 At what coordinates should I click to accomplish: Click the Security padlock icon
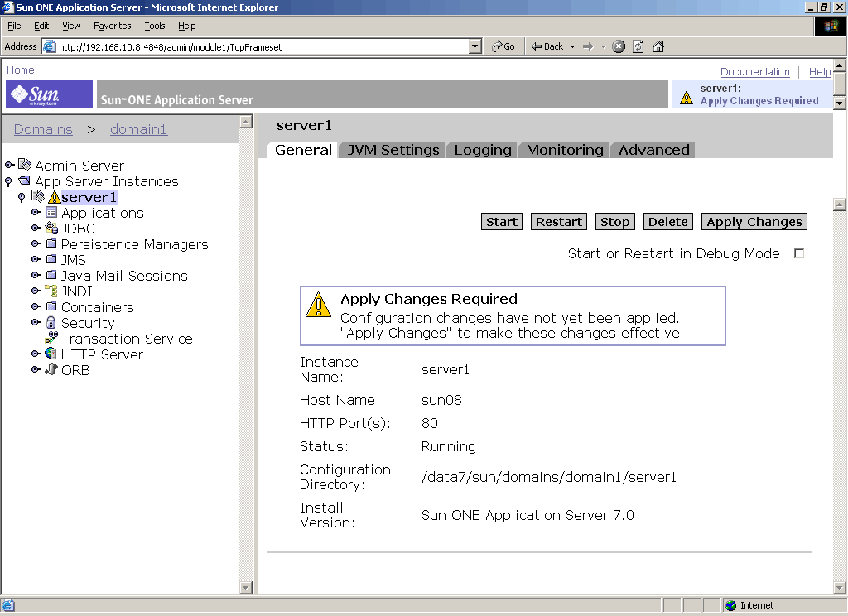click(51, 322)
